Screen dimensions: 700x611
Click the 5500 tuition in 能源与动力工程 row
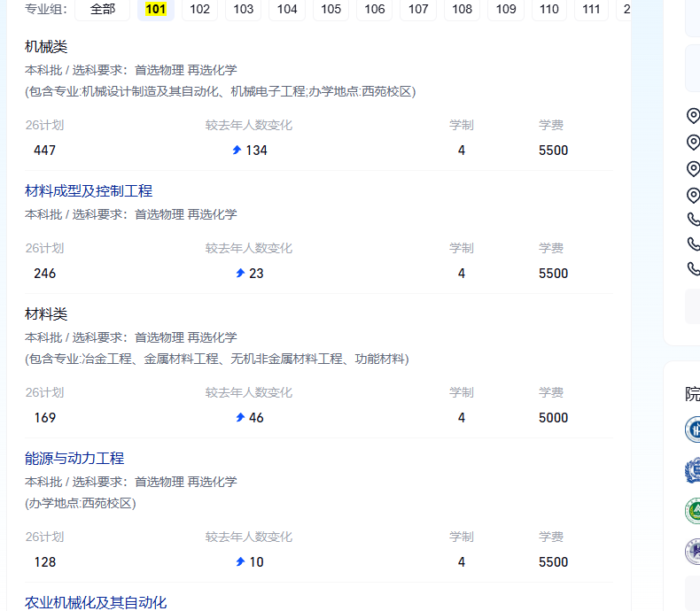tap(553, 562)
